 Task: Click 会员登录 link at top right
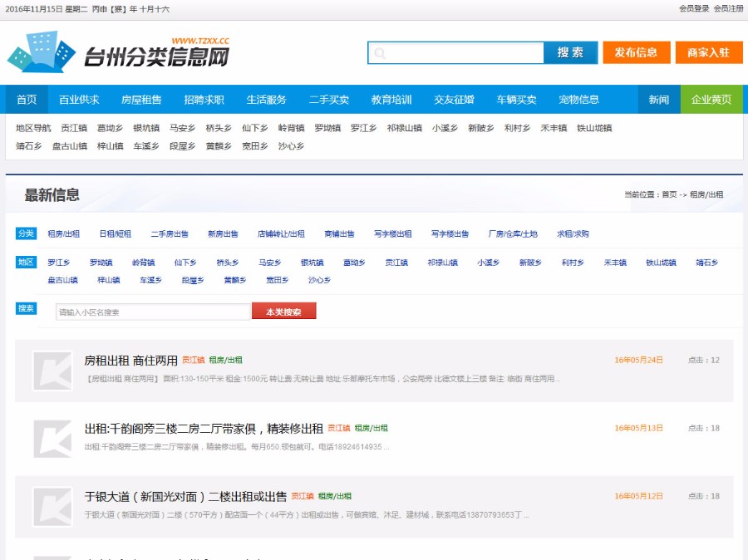[694, 8]
